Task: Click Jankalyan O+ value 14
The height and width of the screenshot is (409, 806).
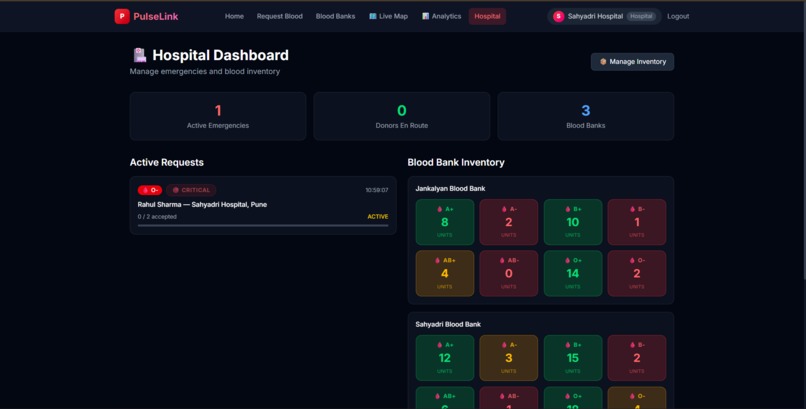Action: [573, 273]
